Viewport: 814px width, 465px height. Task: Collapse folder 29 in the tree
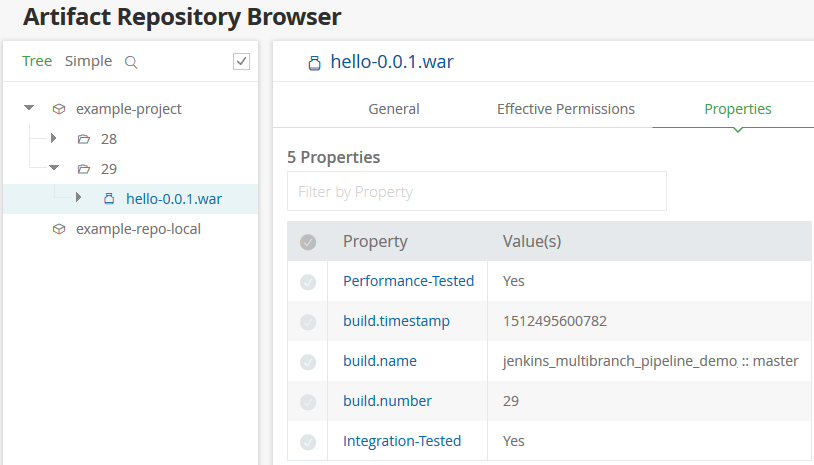(x=54, y=168)
